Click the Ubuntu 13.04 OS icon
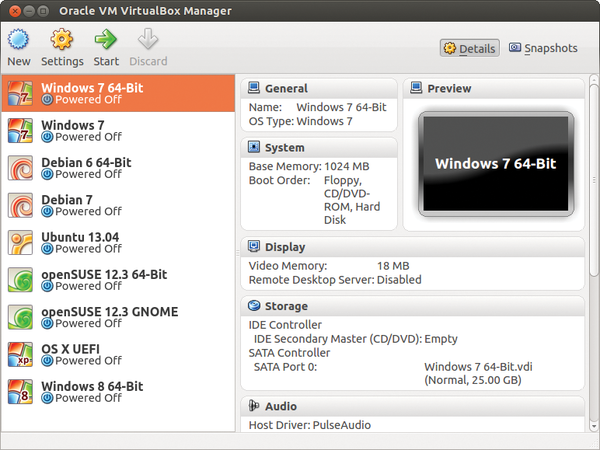The height and width of the screenshot is (450, 600). tap(20, 243)
